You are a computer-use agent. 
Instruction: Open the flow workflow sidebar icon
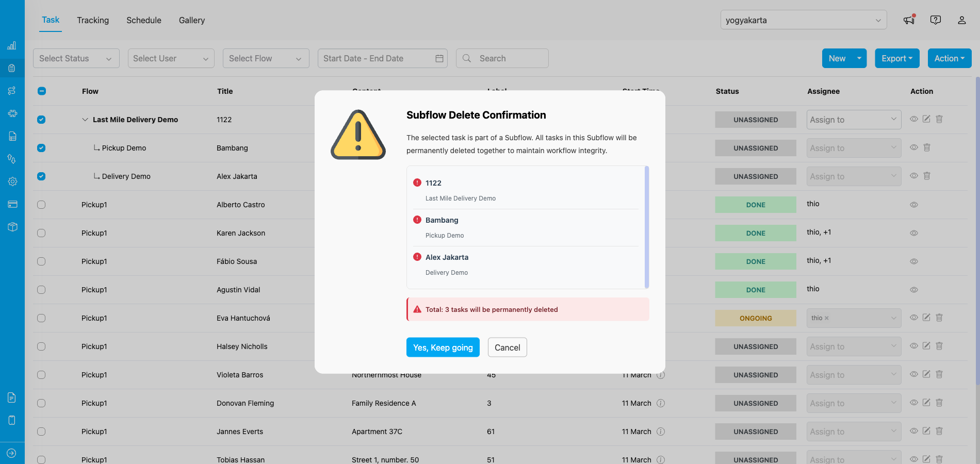click(x=12, y=91)
